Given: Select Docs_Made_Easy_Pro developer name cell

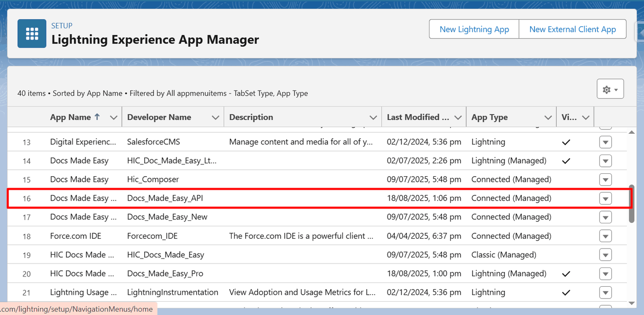Looking at the screenshot, I should 165,273.
